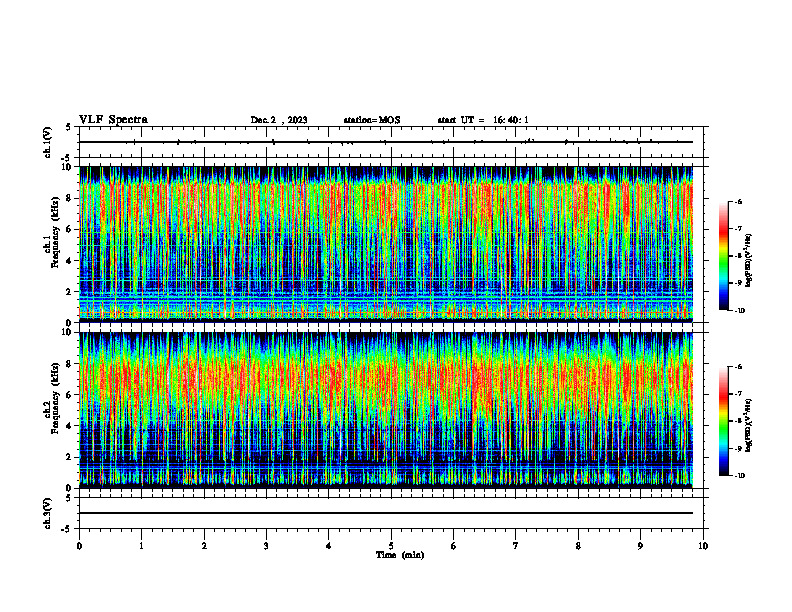Click the time axis tick label "3"
This screenshot has width=792, height=612.
click(x=266, y=546)
